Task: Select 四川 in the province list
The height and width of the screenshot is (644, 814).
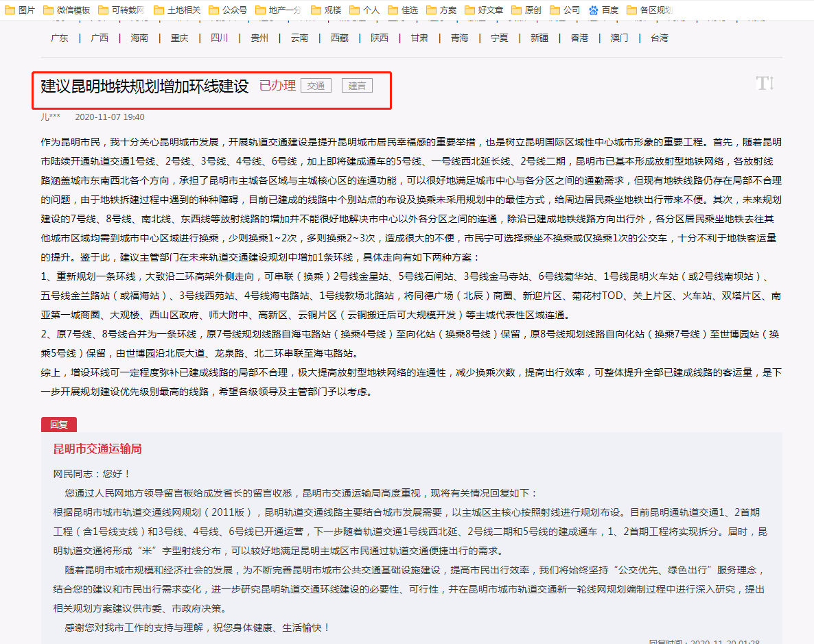Action: pyautogui.click(x=220, y=38)
